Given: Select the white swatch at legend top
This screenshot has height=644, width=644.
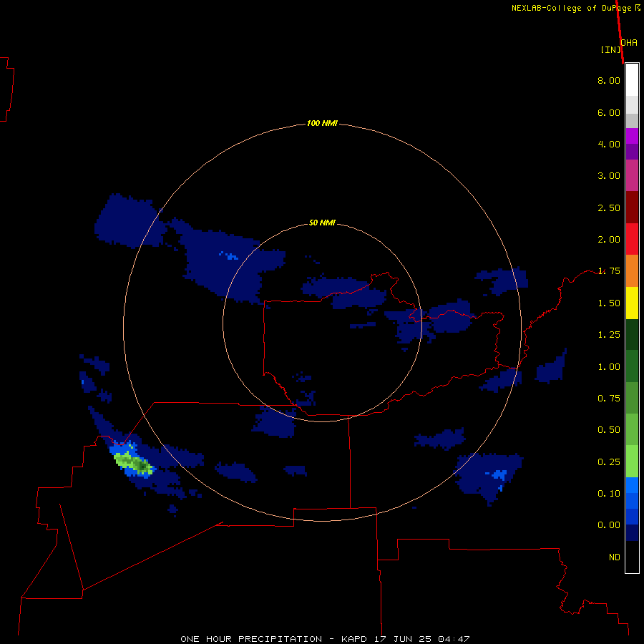Looking at the screenshot, I should 632,80.
